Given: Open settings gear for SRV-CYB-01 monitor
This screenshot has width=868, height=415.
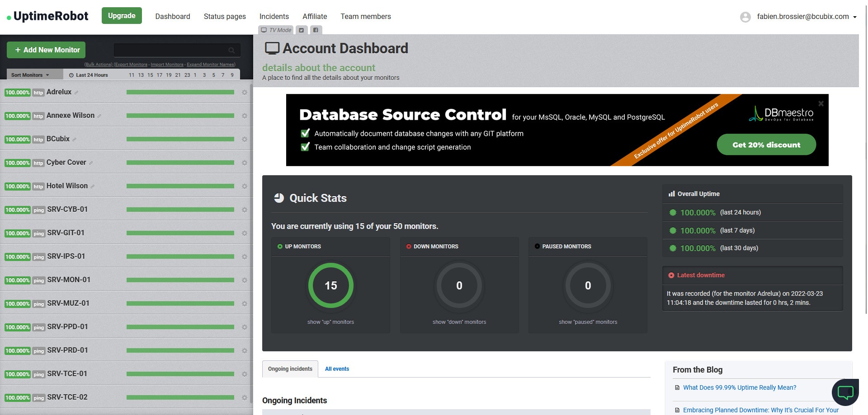Looking at the screenshot, I should click(x=245, y=210).
